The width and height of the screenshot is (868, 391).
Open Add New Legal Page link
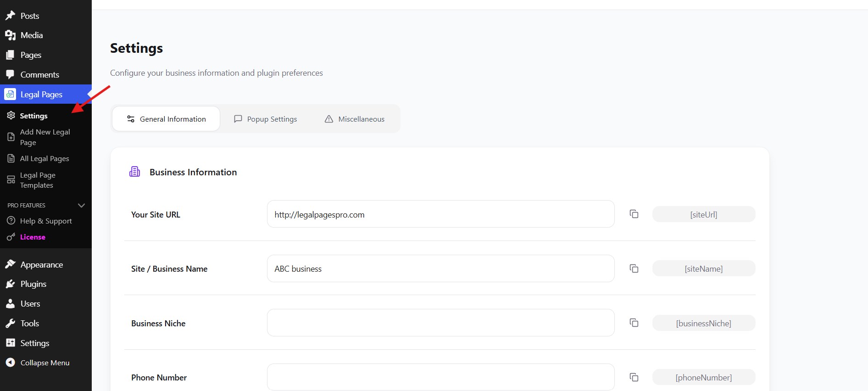[x=45, y=137]
